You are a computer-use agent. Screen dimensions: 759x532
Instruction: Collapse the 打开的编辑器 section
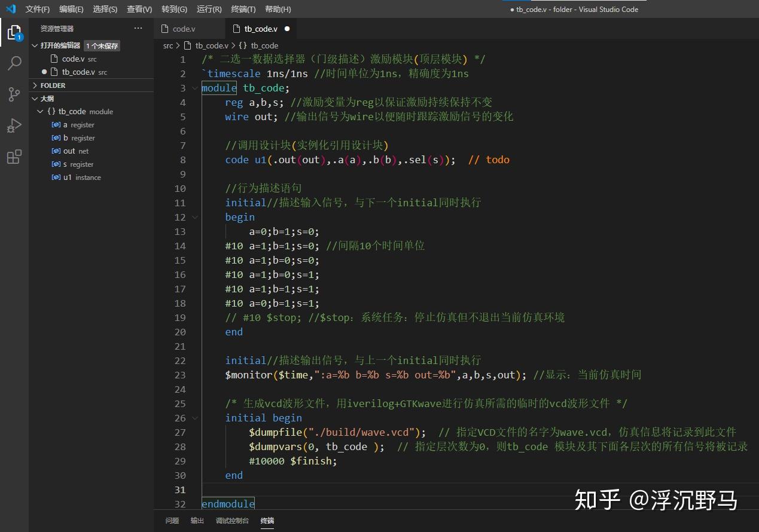click(35, 46)
